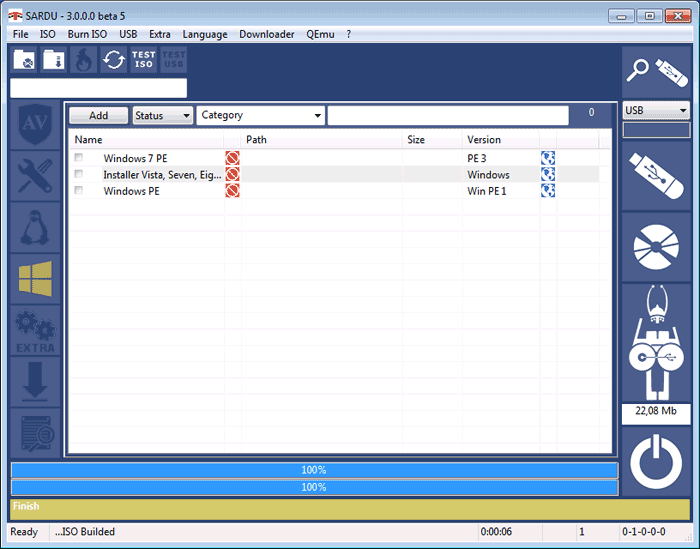Open the ISO menu
Image resolution: width=700 pixels, height=549 pixels.
pyautogui.click(x=47, y=34)
